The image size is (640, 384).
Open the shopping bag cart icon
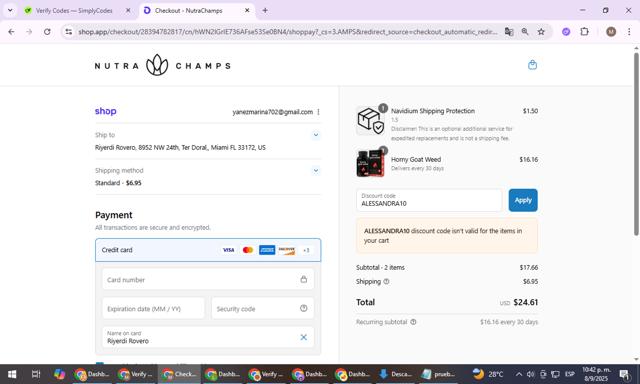[532, 65]
